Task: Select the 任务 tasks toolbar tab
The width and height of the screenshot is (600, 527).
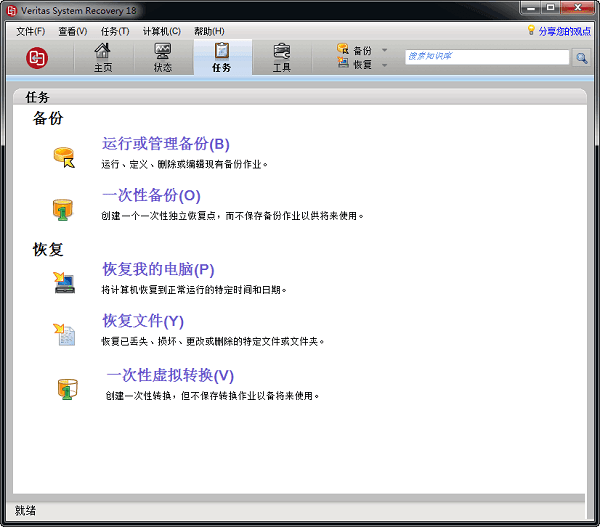Action: click(222, 57)
